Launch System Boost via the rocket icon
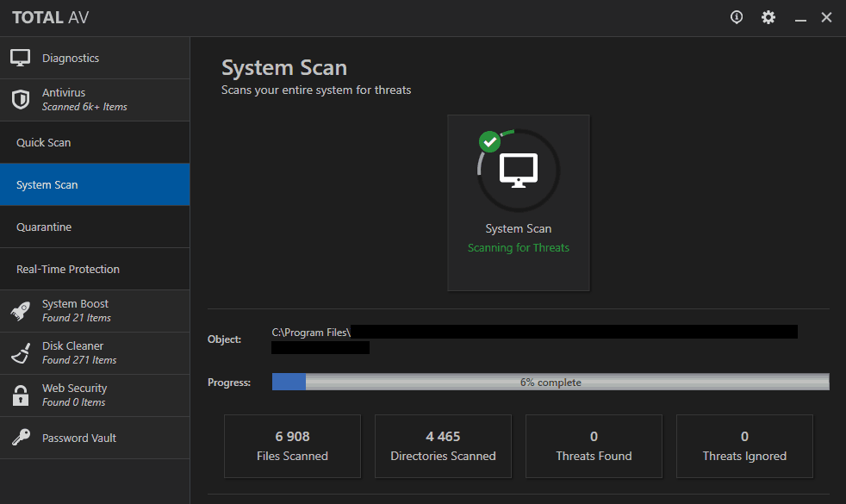The height and width of the screenshot is (504, 846). 21,309
